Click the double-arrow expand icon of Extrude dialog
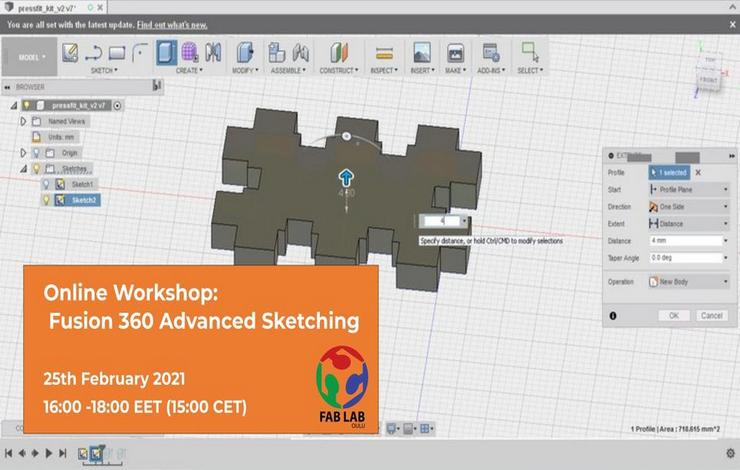 click(x=732, y=156)
